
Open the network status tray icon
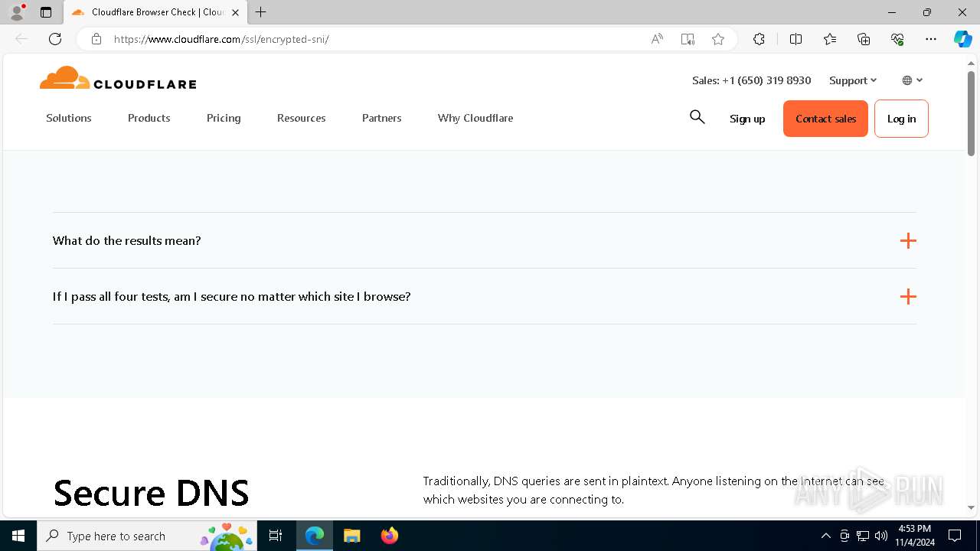coord(863,536)
